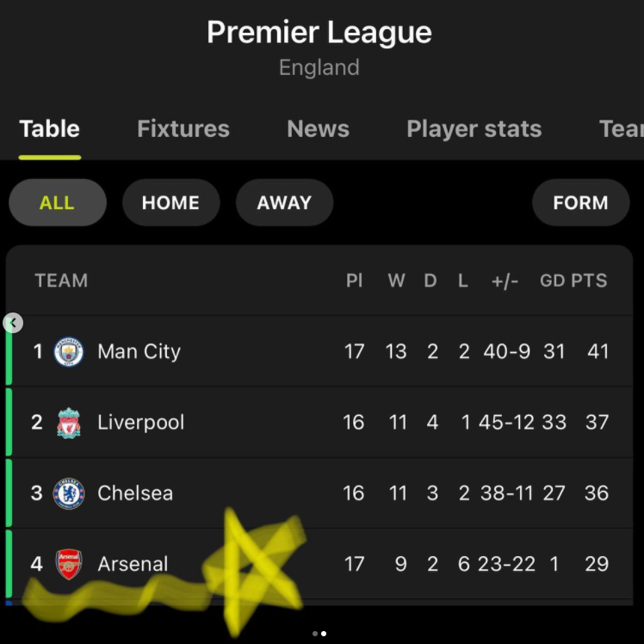Show the FORM view
The height and width of the screenshot is (644, 644).
click(x=580, y=203)
